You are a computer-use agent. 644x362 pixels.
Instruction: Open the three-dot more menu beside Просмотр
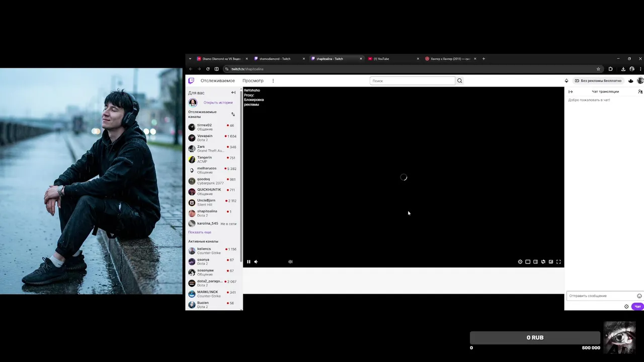pos(273,80)
